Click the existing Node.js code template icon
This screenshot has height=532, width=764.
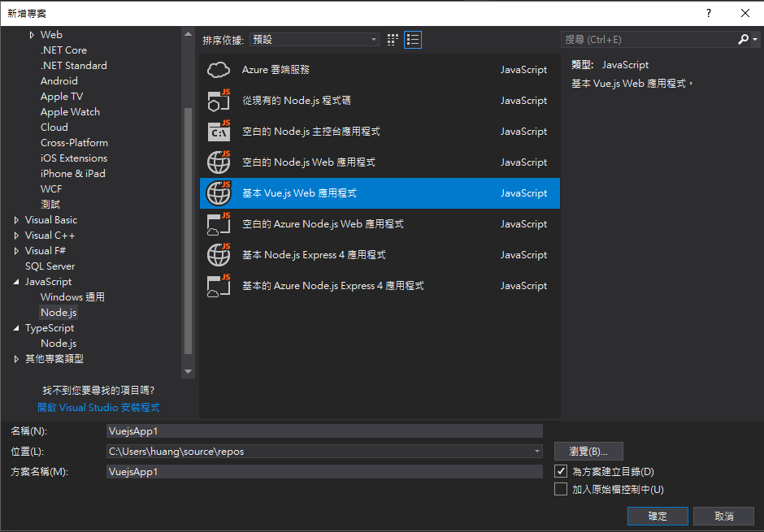pos(219,101)
